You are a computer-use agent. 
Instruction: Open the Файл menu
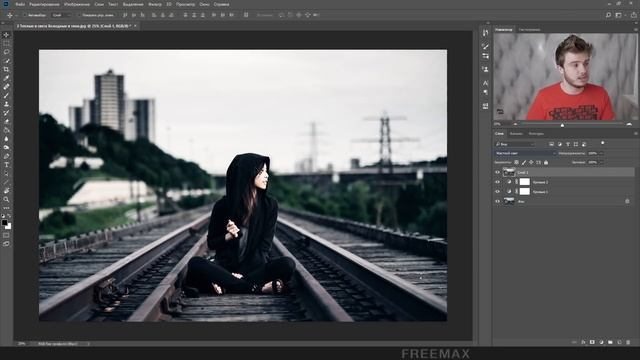[20, 4]
